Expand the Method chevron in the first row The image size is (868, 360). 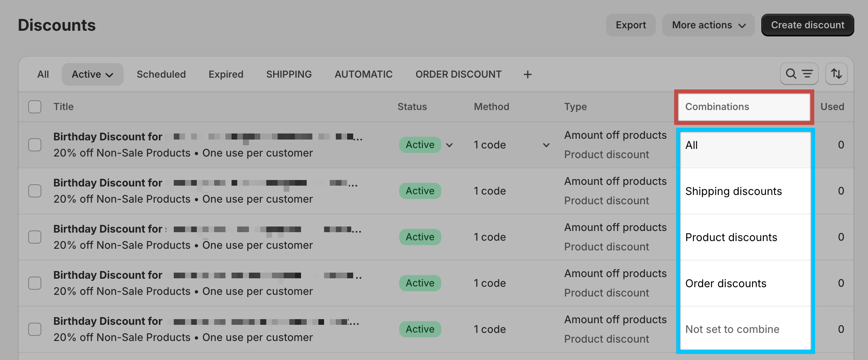pos(546,145)
